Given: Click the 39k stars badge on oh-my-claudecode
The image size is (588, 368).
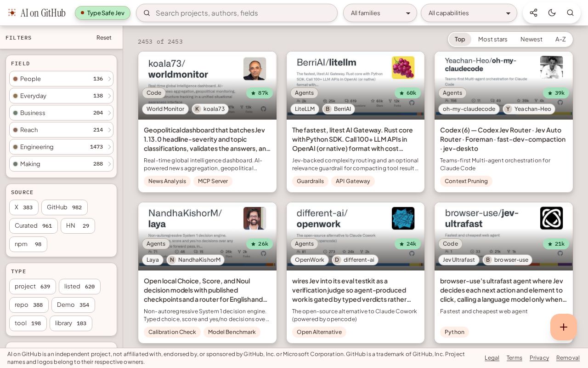Looking at the screenshot, I should pyautogui.click(x=556, y=93).
